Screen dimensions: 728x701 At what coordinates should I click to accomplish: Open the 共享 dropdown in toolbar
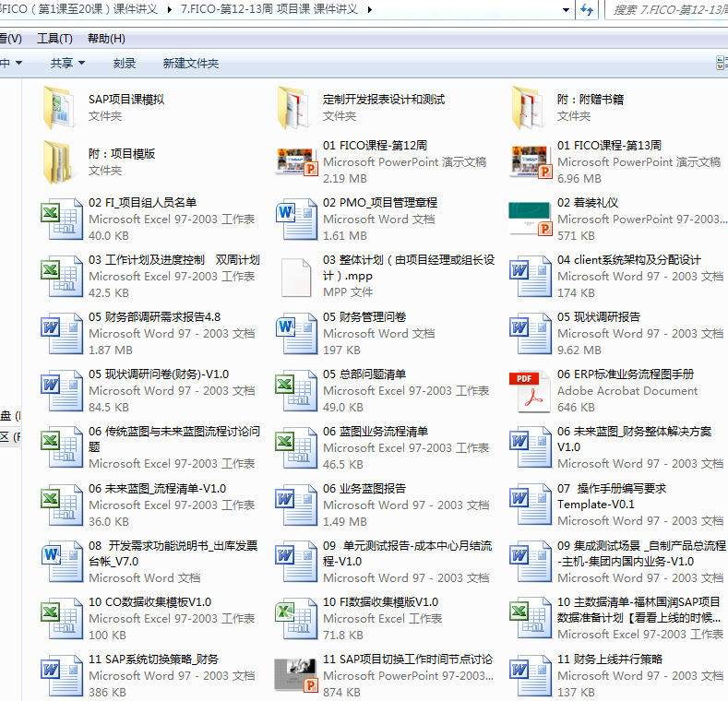point(67,63)
